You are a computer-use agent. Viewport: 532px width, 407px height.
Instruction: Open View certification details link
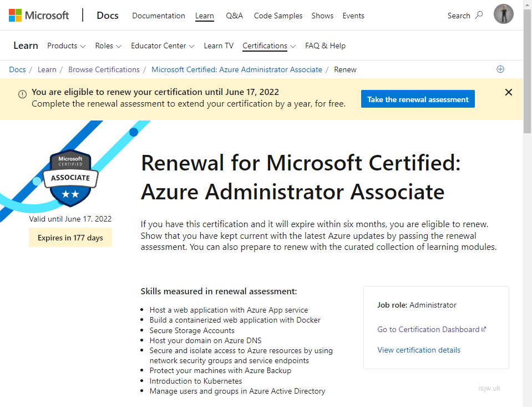click(419, 350)
